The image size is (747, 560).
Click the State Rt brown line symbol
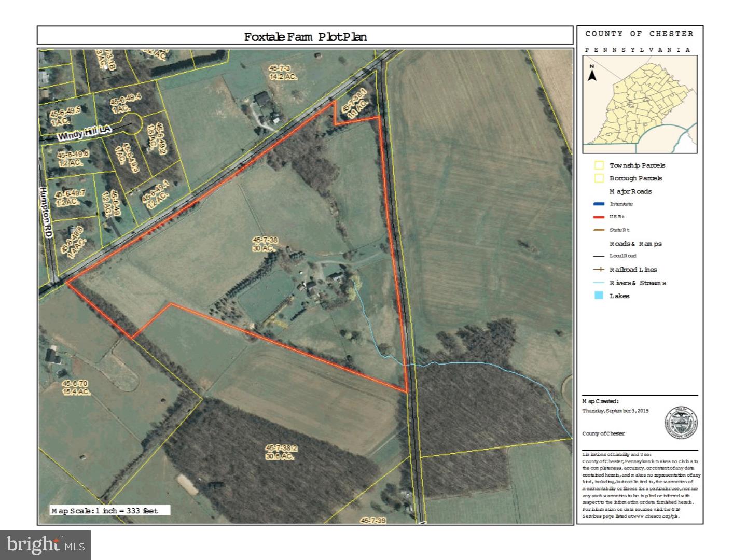[599, 230]
